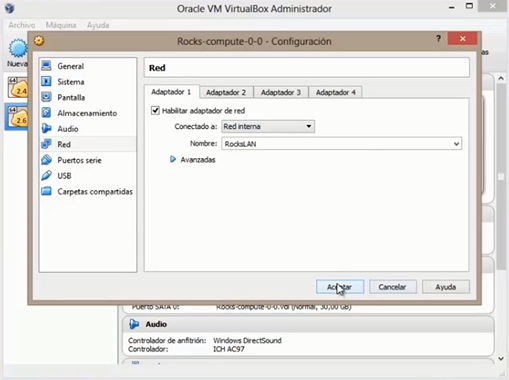Image resolution: width=509 pixels, height=380 pixels.
Task: Click the Puertos serie connector icon
Action: [46, 160]
